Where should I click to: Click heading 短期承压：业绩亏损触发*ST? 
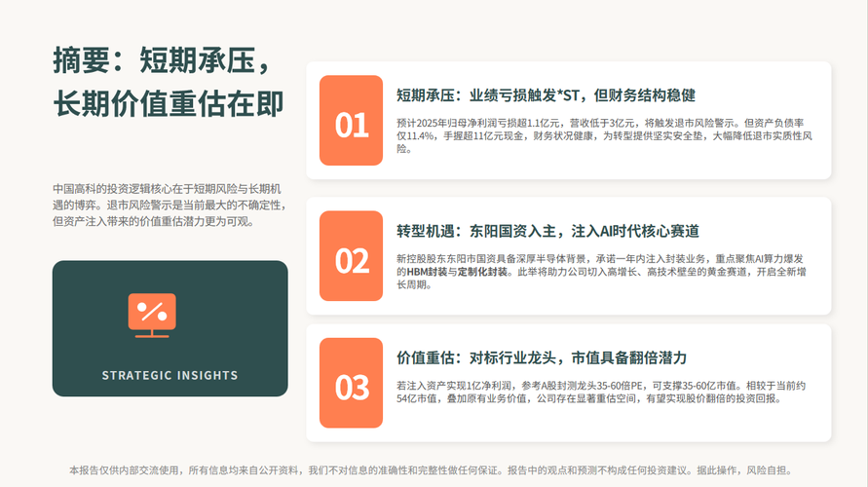click(x=546, y=95)
